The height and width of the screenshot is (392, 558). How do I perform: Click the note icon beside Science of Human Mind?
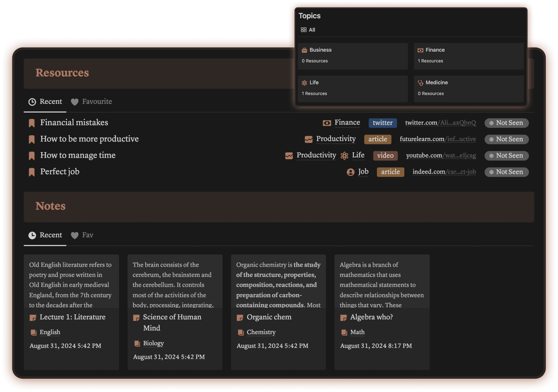136,318
